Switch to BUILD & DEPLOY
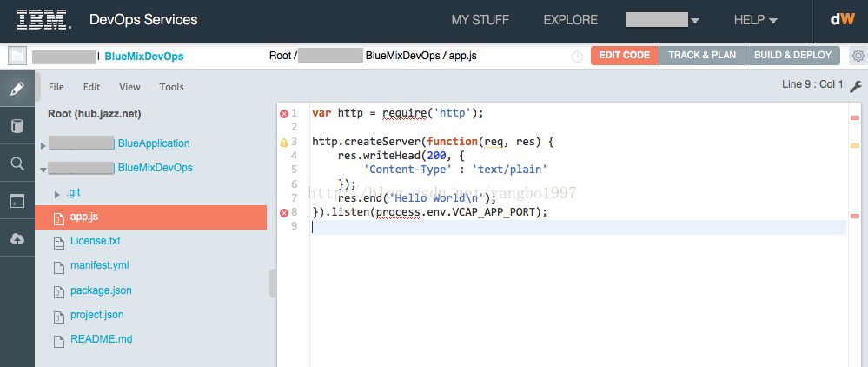868x367 pixels. tap(792, 56)
